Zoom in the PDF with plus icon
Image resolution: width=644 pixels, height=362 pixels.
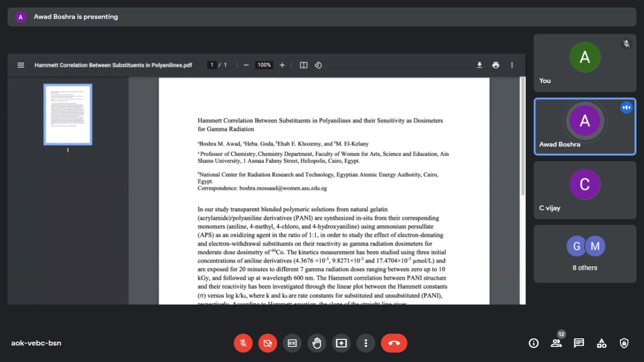click(282, 65)
